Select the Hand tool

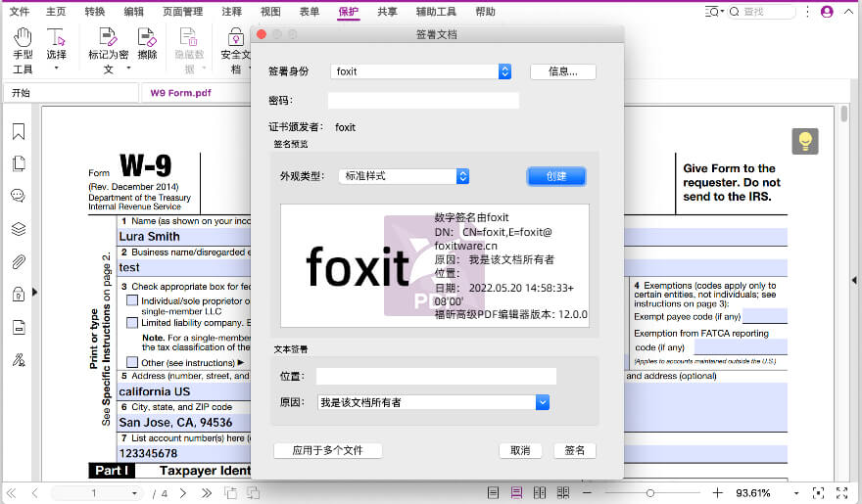23,51
